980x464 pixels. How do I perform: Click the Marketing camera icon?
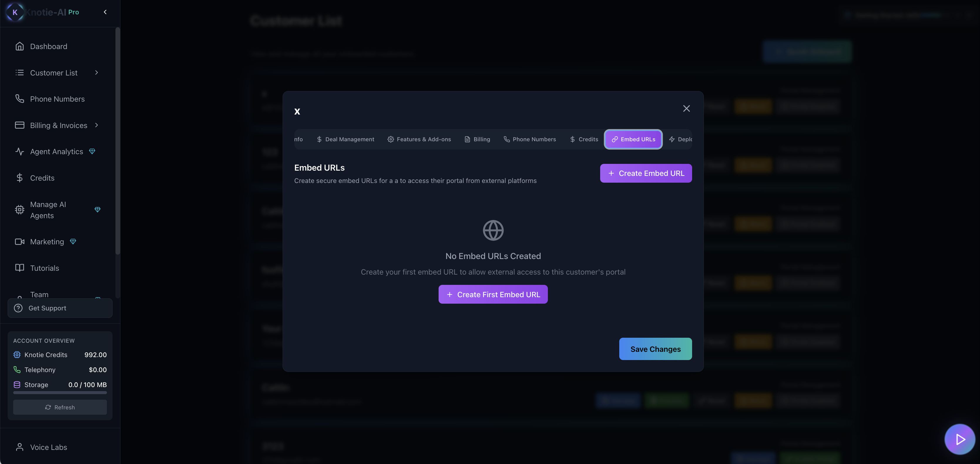click(19, 242)
